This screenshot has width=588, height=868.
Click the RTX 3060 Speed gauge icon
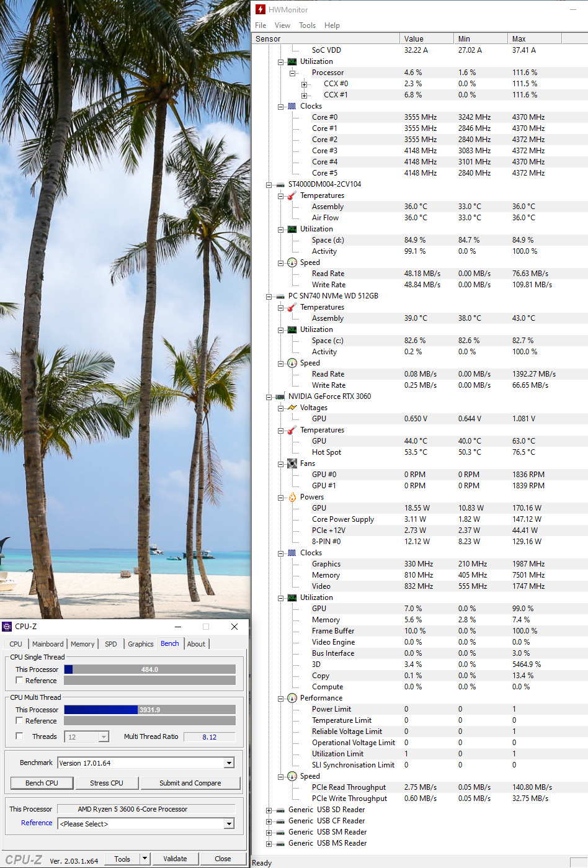click(x=292, y=776)
